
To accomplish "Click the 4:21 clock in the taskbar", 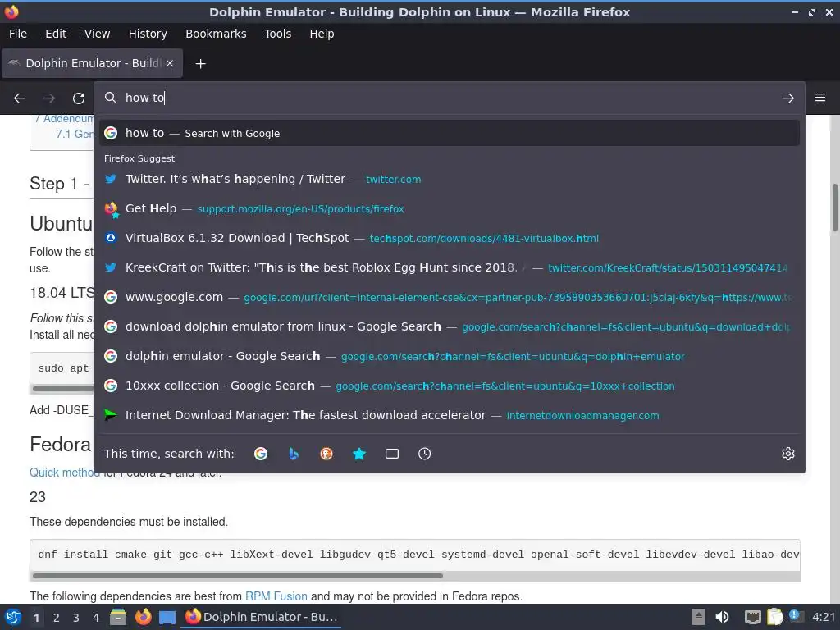I will click(x=824, y=617).
